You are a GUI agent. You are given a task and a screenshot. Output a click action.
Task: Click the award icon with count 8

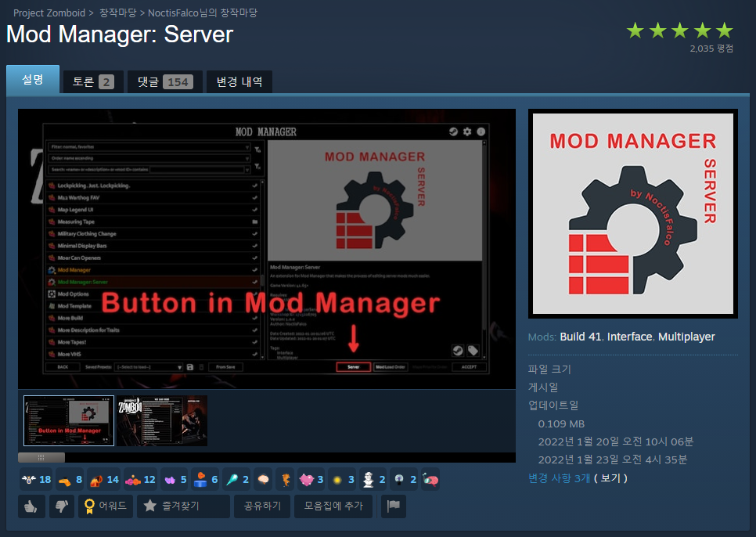click(x=70, y=479)
